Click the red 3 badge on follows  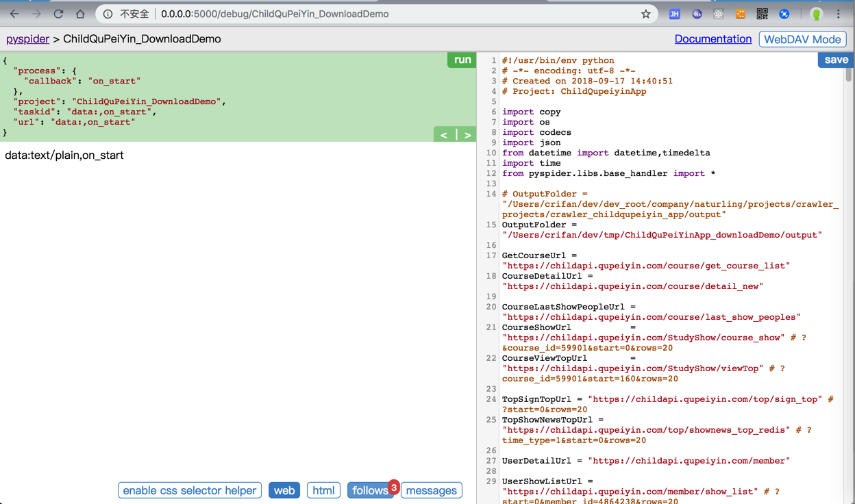pos(394,487)
